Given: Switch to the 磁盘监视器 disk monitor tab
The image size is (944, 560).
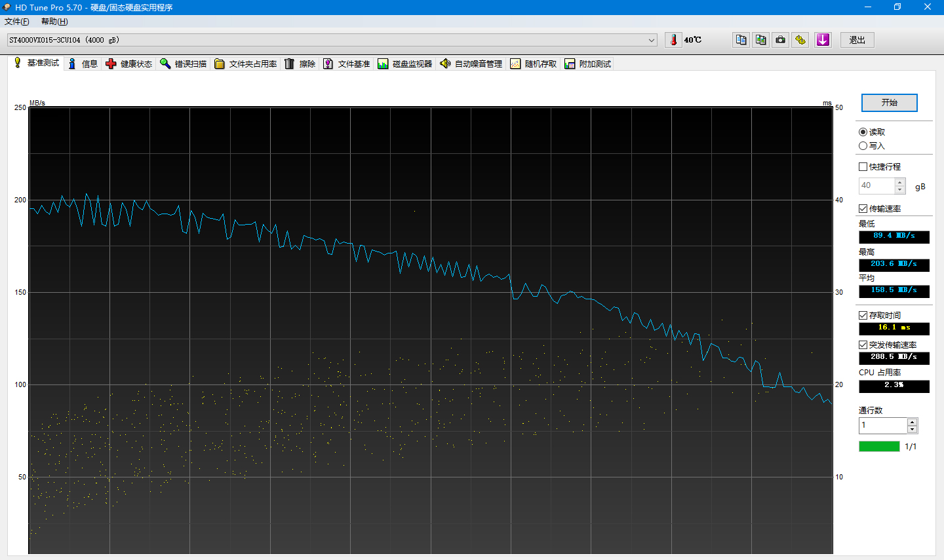Looking at the screenshot, I should 405,64.
